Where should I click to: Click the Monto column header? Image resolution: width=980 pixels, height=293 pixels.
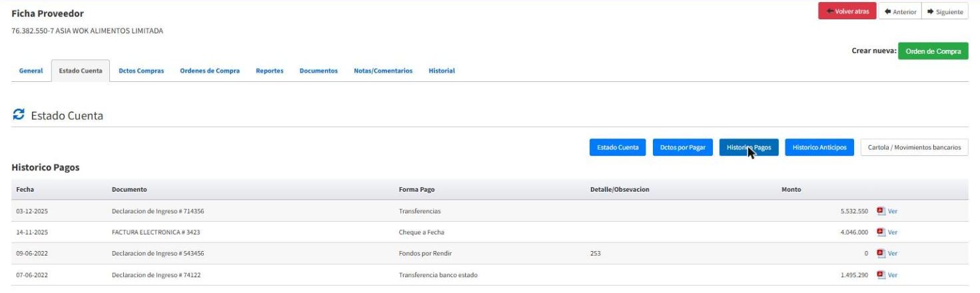(x=791, y=190)
